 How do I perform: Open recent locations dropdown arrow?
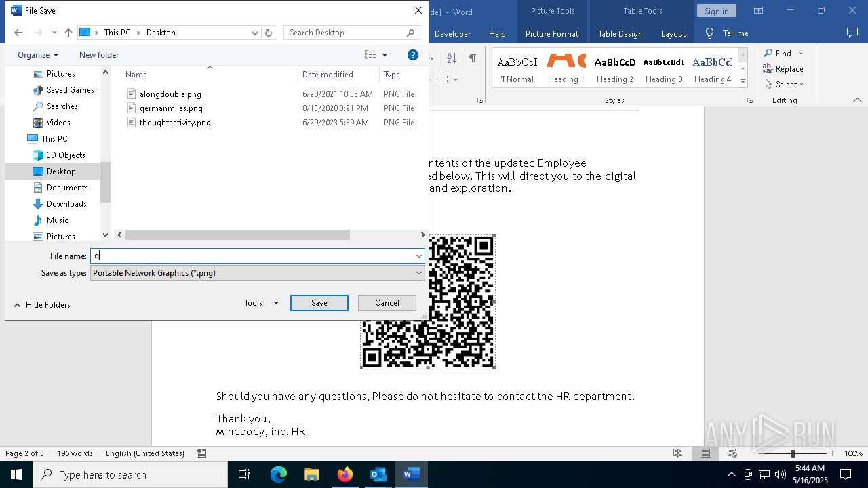click(x=54, y=33)
